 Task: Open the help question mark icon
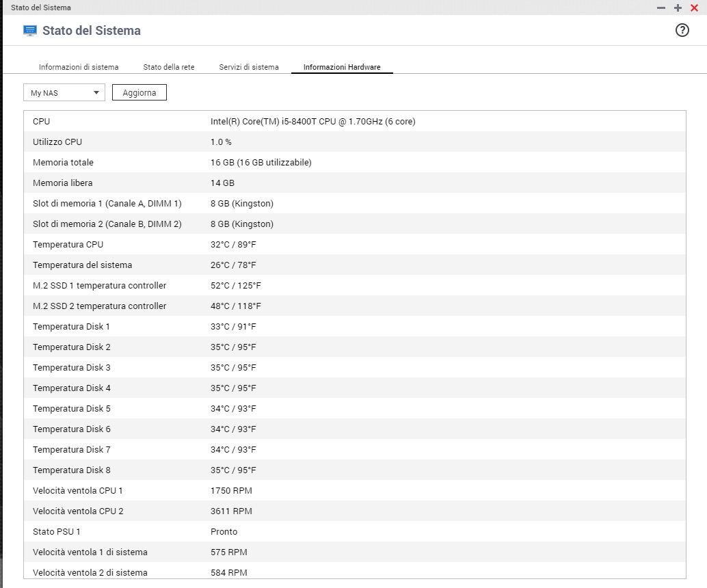pyautogui.click(x=682, y=30)
